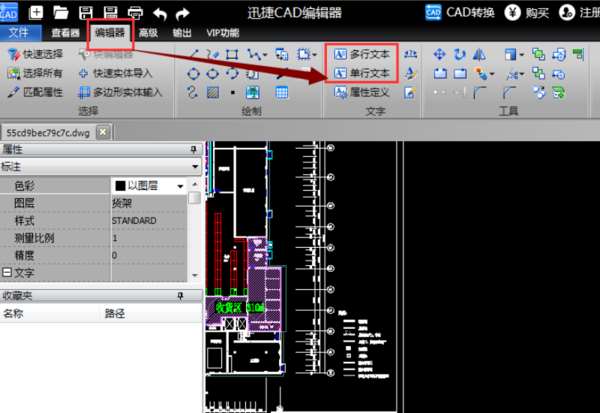Click the green overlapping squares icon
This screenshot has width=600, height=413.
538,54
